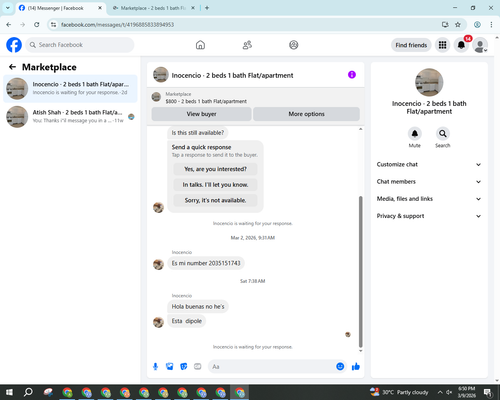Image resolution: width=500 pixels, height=400 pixels.
Task: Open the account profile avatar menu
Action: click(x=480, y=45)
